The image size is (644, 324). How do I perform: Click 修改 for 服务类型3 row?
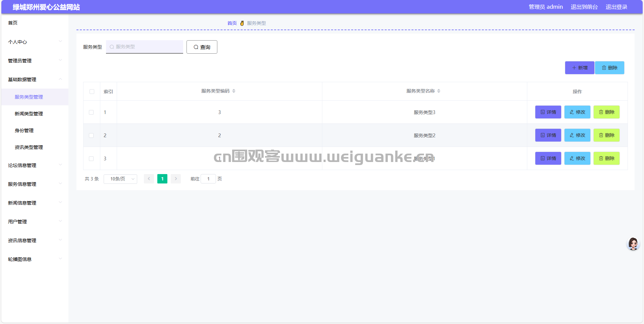[577, 112]
